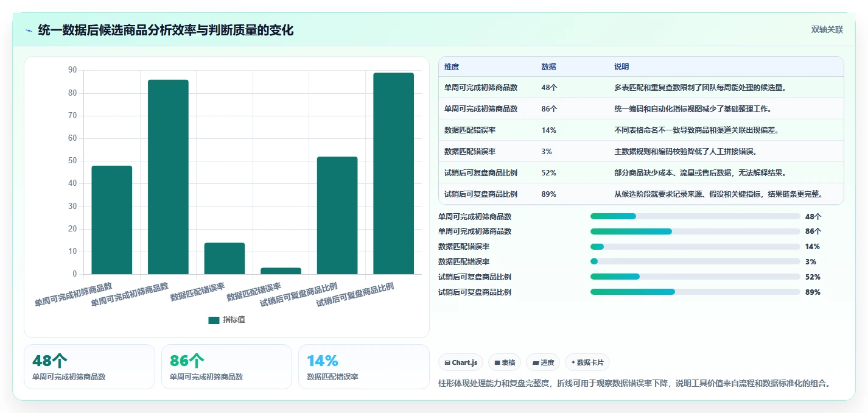Click the tallest 试销后可复盘商品比例 chart bar
Viewport: 868px width, 413px height.
[x=393, y=174]
